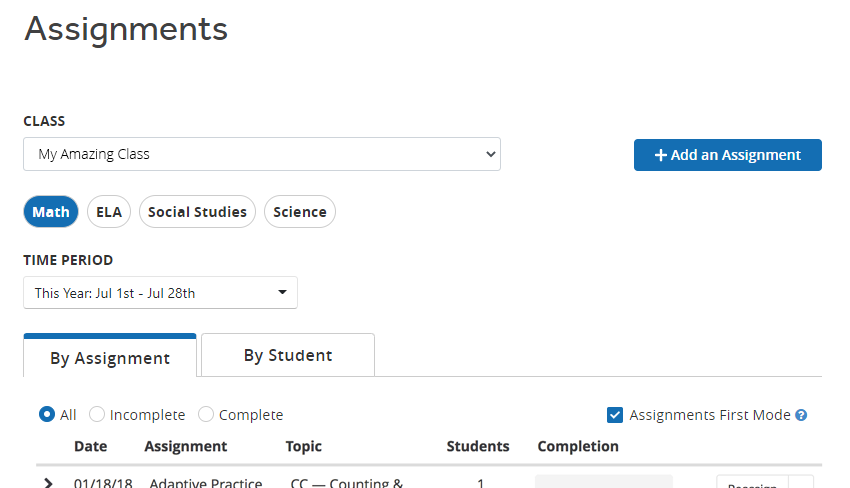Select the Complete radio button
Image resolution: width=850 pixels, height=488 pixels.
tap(205, 414)
